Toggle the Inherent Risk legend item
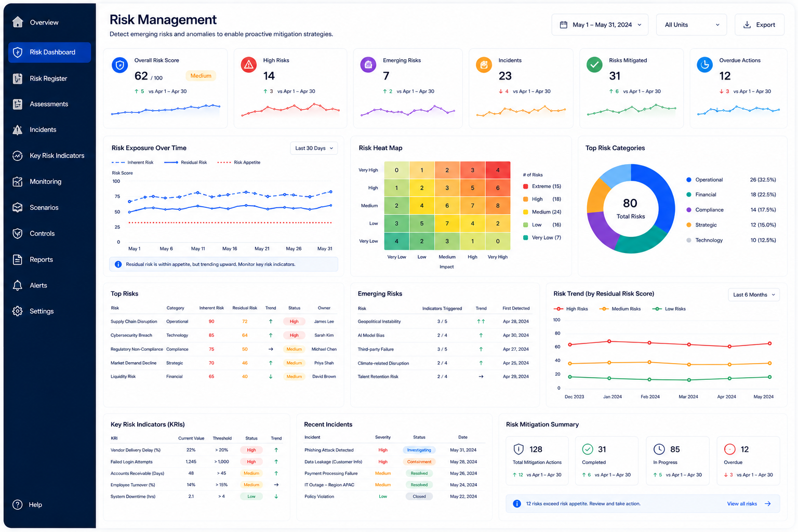The height and width of the screenshot is (532, 798). (132, 163)
